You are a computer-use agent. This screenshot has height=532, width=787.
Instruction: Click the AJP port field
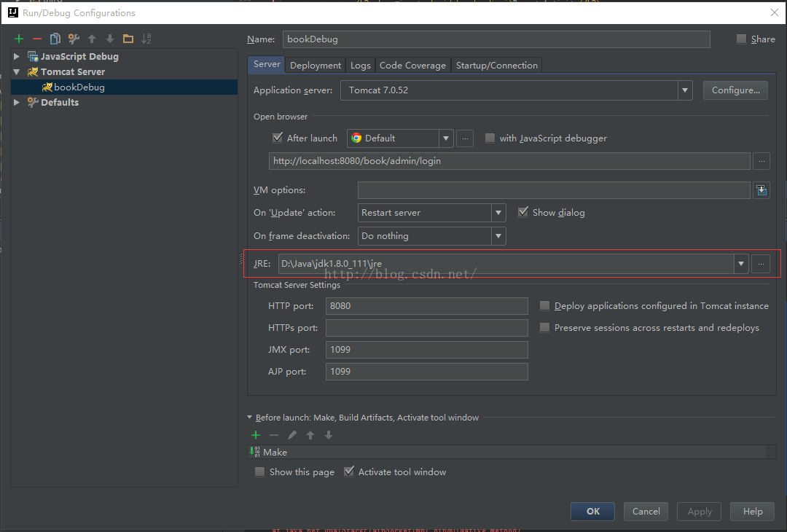(x=426, y=372)
